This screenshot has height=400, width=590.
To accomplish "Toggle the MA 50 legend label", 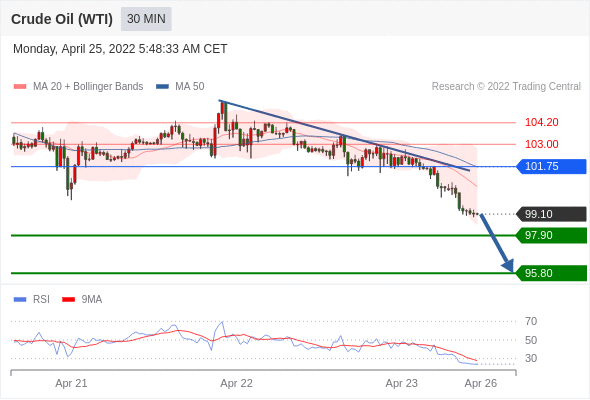I will pyautogui.click(x=190, y=87).
